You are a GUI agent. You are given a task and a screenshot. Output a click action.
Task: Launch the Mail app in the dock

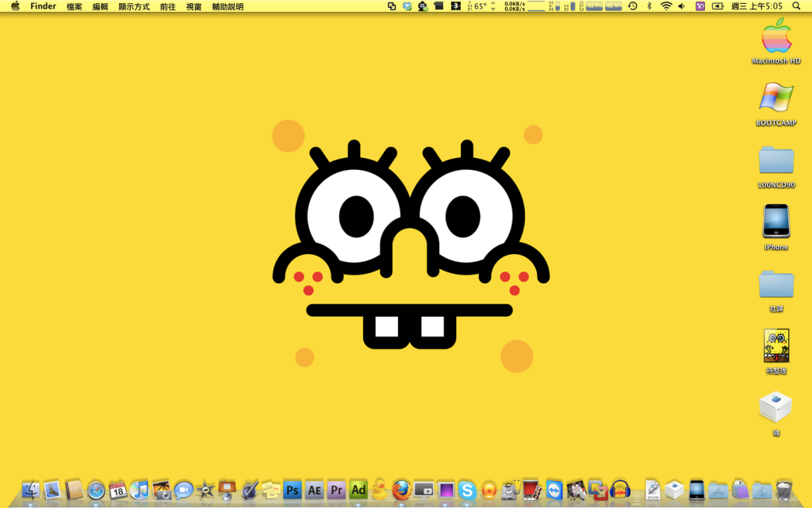click(52, 490)
